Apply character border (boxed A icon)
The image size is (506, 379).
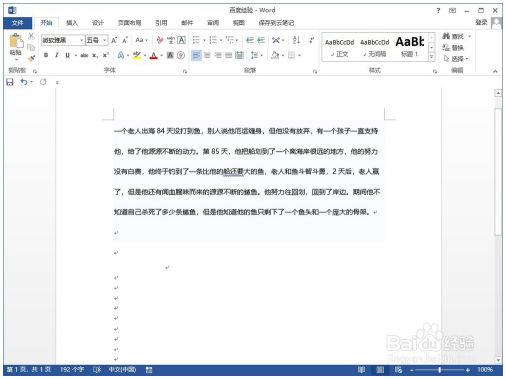[x=181, y=40]
